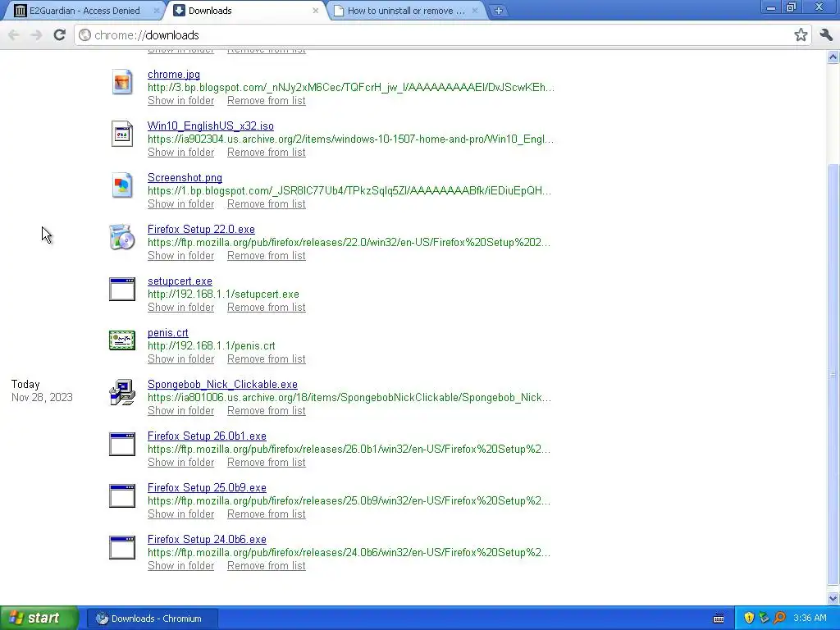Screen dimensions: 840x630
Task: Show Win10_EnglishUS_x32.iso in folder
Action: click(x=180, y=152)
